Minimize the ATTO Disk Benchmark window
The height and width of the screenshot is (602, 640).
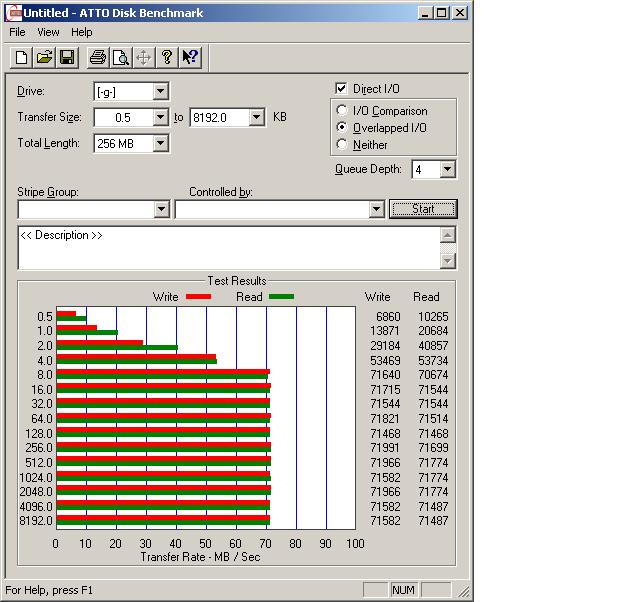point(424,13)
